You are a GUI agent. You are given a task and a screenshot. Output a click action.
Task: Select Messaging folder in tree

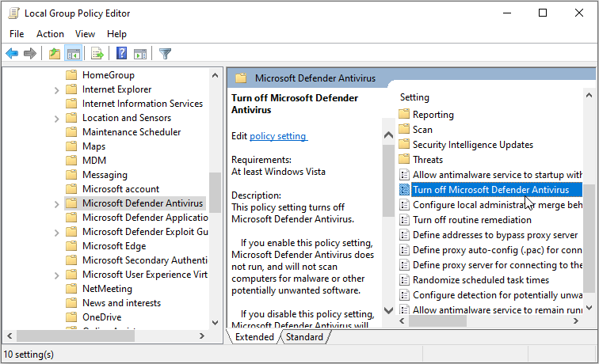[x=105, y=175]
